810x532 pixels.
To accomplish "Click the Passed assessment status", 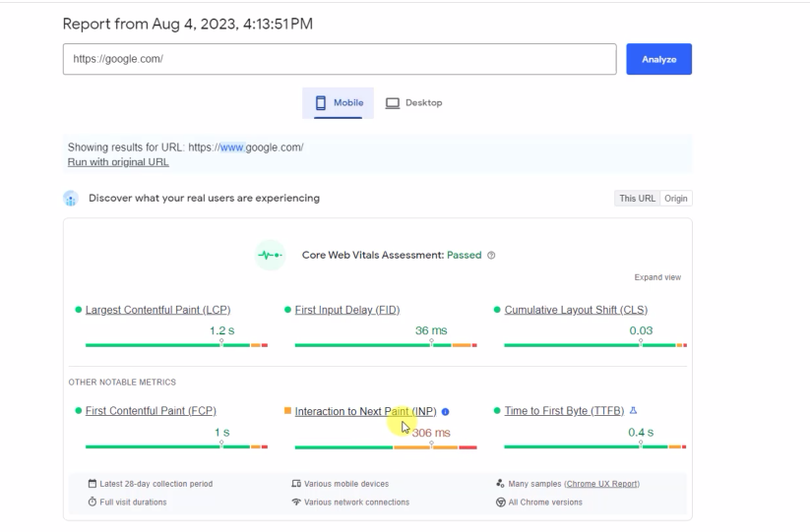I will [x=464, y=255].
